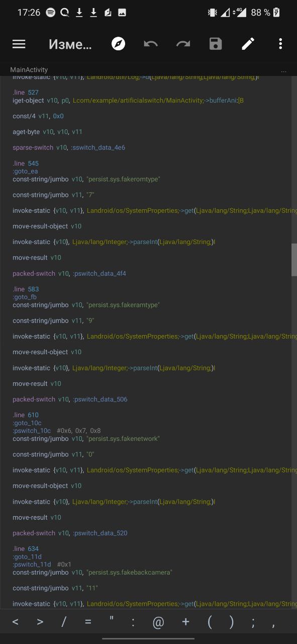
Task: Insert the comma symbol
Action: coord(273,625)
